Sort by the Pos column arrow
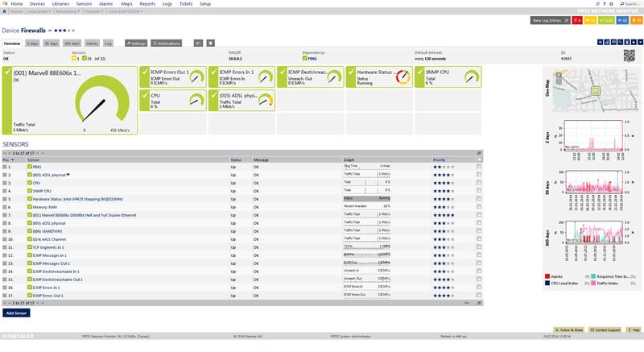This screenshot has width=644, height=352. click(x=12, y=159)
